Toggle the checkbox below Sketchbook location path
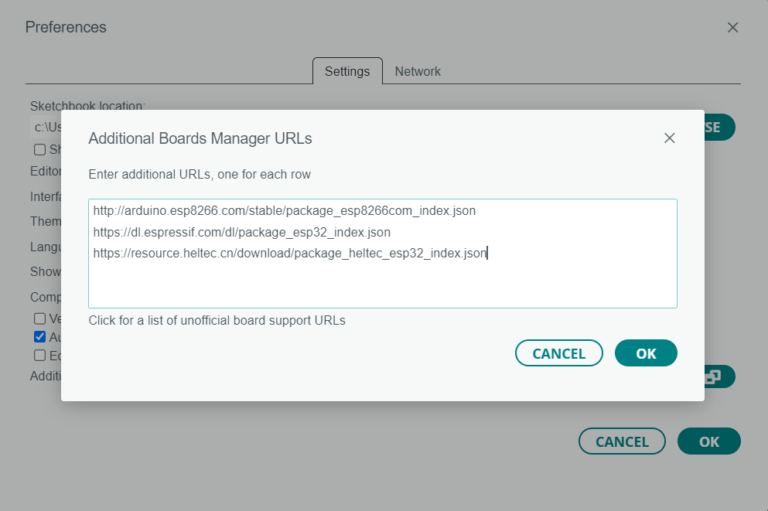The width and height of the screenshot is (768, 511). coord(40,149)
